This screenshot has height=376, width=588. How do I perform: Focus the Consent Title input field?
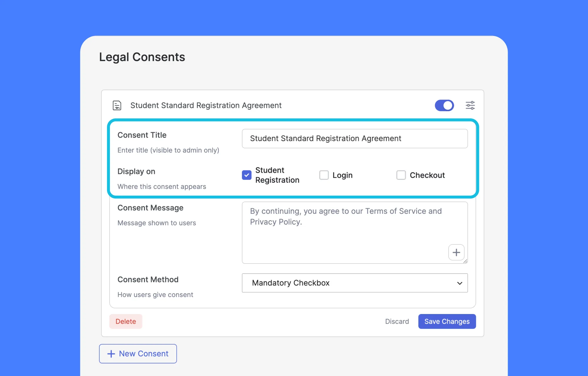point(355,138)
